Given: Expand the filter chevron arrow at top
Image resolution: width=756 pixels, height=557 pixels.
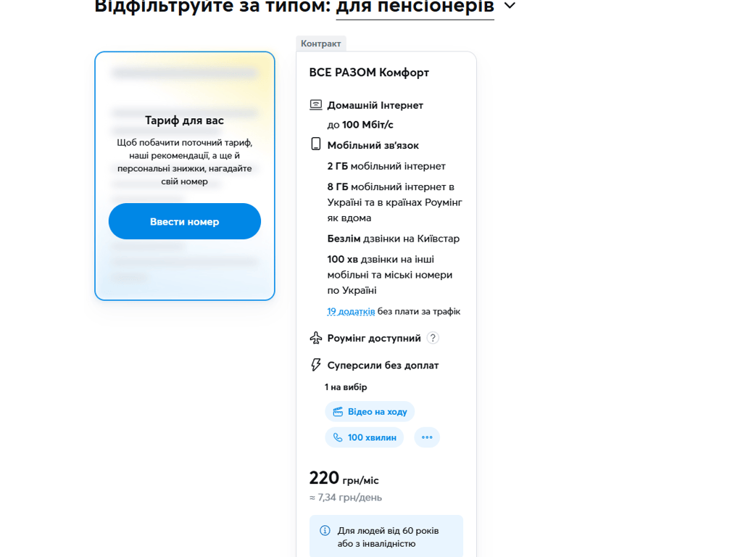Looking at the screenshot, I should point(510,6).
